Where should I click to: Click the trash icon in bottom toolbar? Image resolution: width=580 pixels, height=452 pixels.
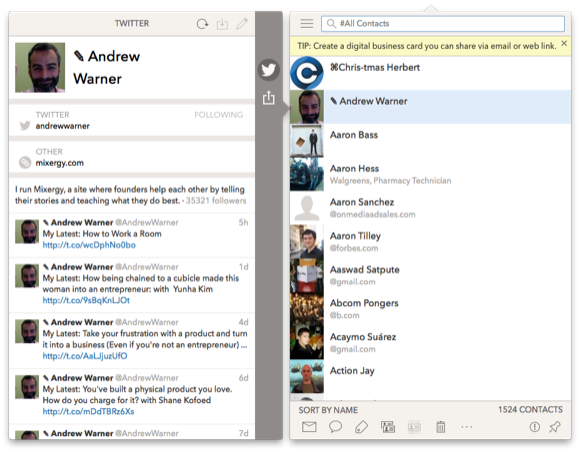coord(440,427)
